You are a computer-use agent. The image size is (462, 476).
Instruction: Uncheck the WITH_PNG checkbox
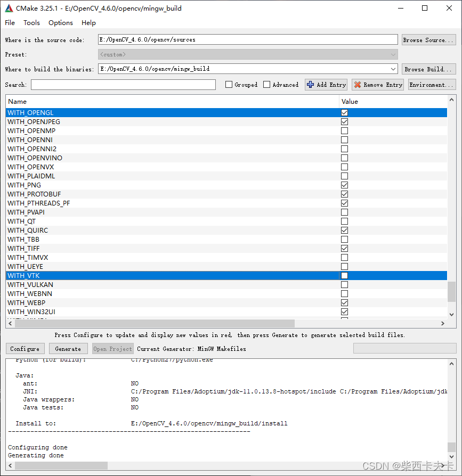pyautogui.click(x=344, y=185)
